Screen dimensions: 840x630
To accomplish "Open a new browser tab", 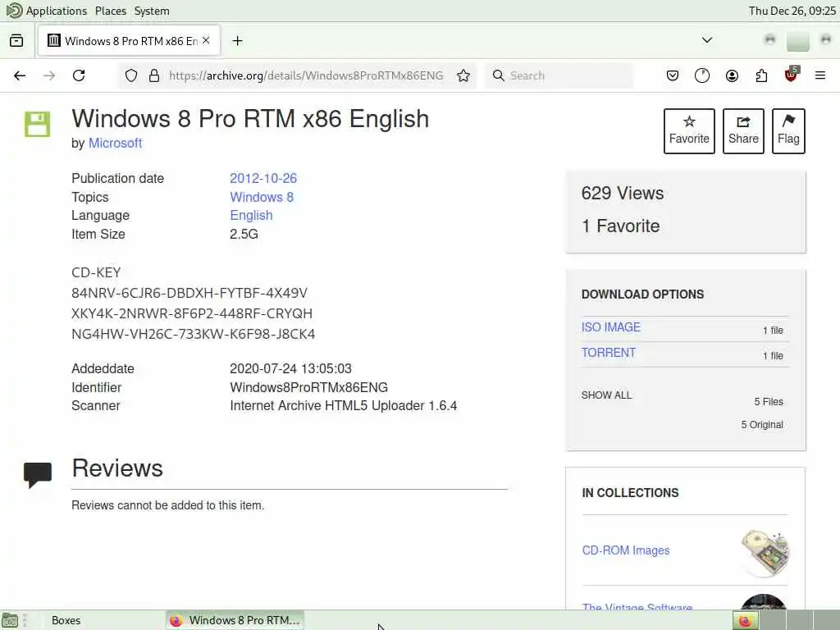I will pos(237,41).
